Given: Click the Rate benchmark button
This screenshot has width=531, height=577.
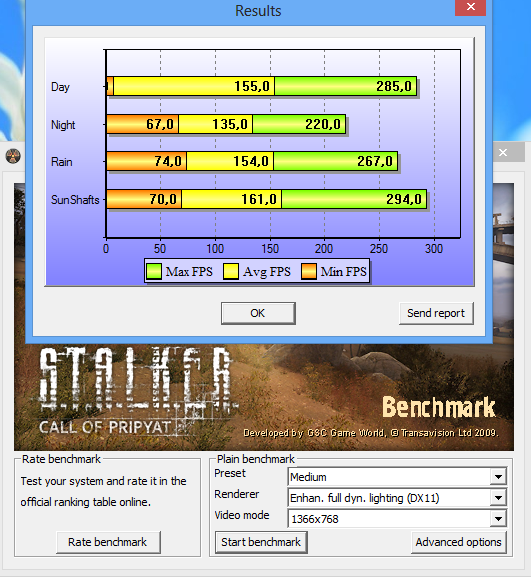Looking at the screenshot, I should point(108,542).
